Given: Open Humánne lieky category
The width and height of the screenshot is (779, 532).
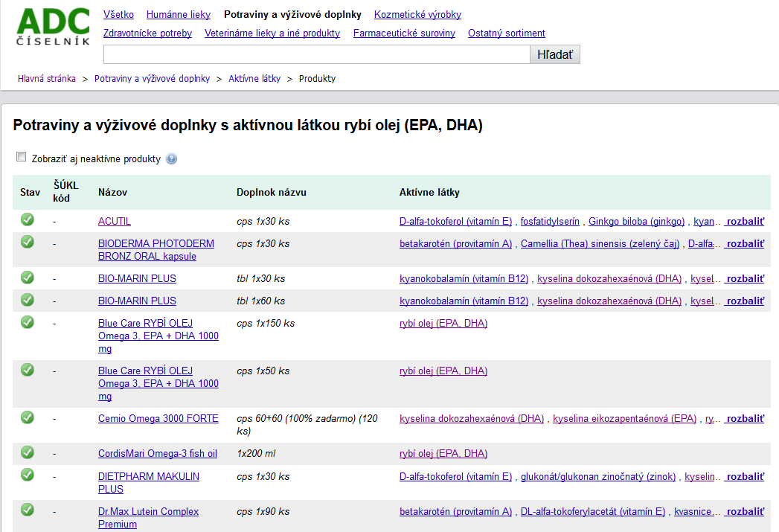Looking at the screenshot, I should 179,14.
